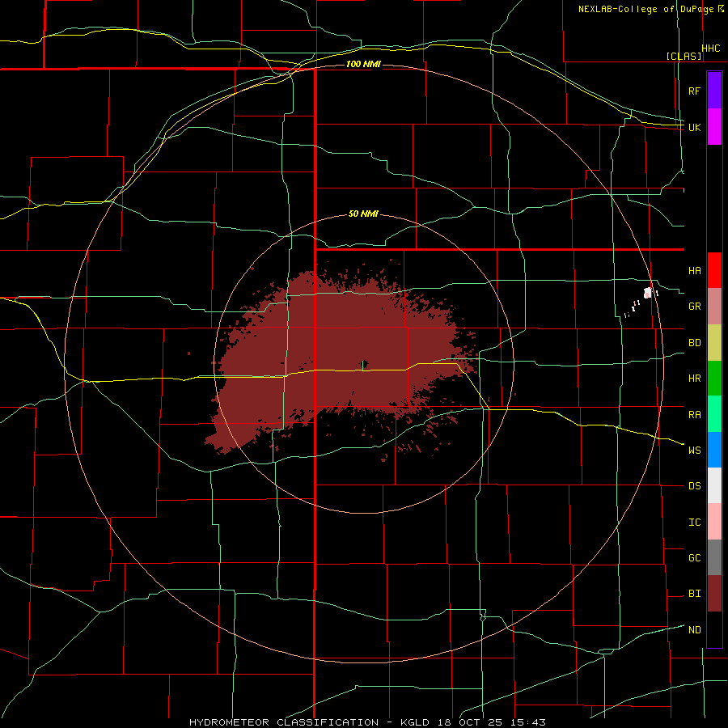This screenshot has height=728, width=728.
Task: Click the green HR legend swatch
Action: (x=714, y=379)
